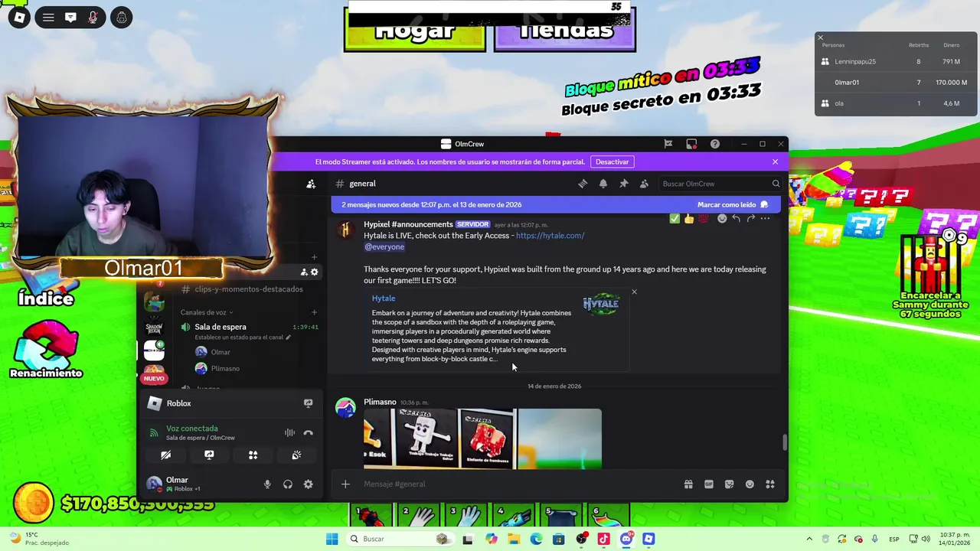
Task: Open the gift icon in message bar
Action: click(x=688, y=484)
